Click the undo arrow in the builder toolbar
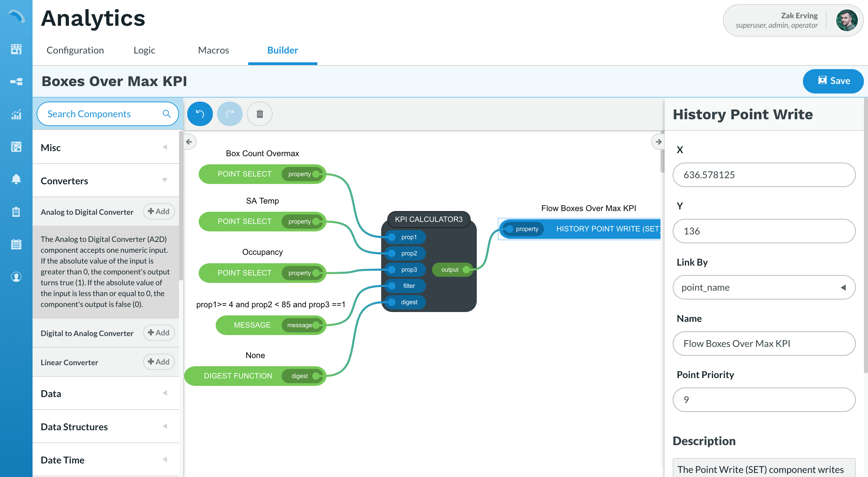 tap(200, 114)
